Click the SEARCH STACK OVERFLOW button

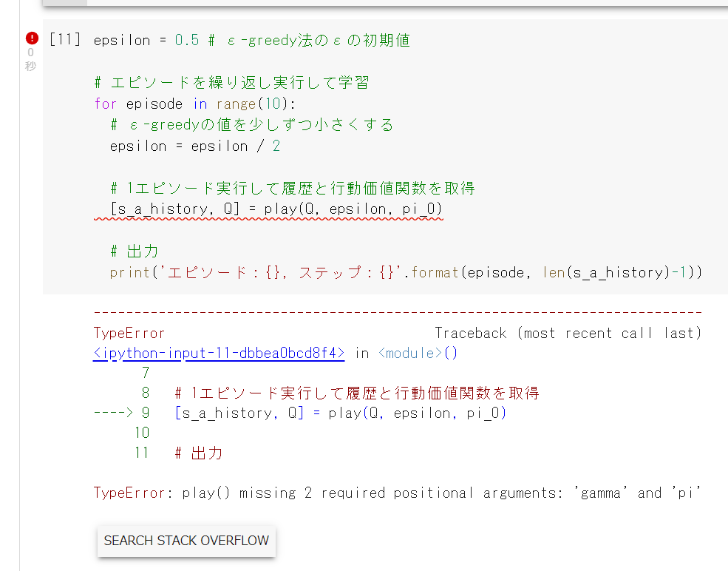click(186, 541)
